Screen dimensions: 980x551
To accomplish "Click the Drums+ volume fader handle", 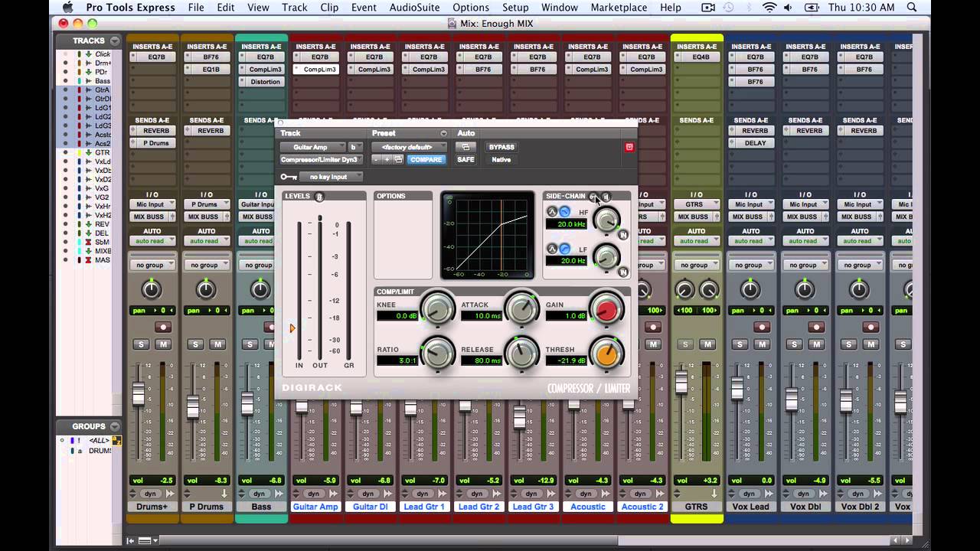I will click(139, 393).
